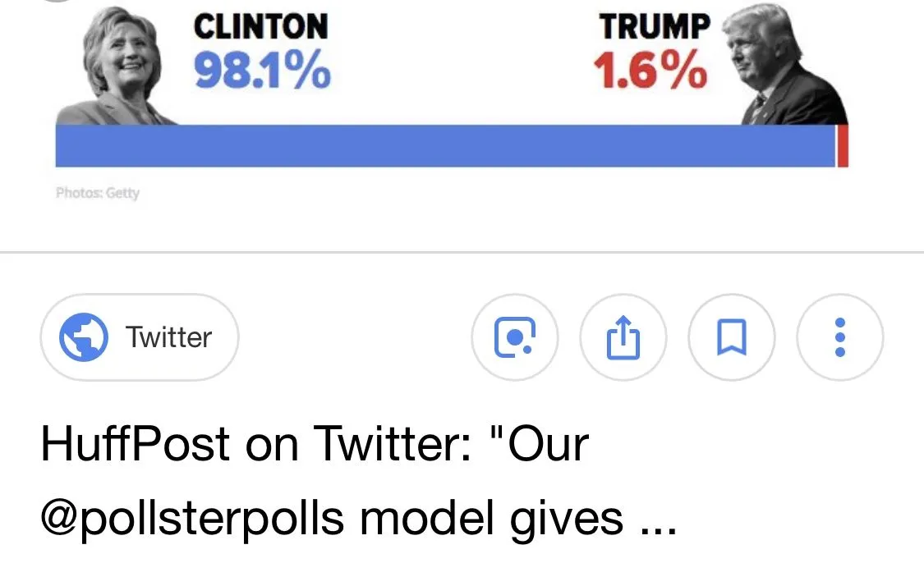Select the CLINTON name label
The image size is (924, 563).
(x=260, y=27)
